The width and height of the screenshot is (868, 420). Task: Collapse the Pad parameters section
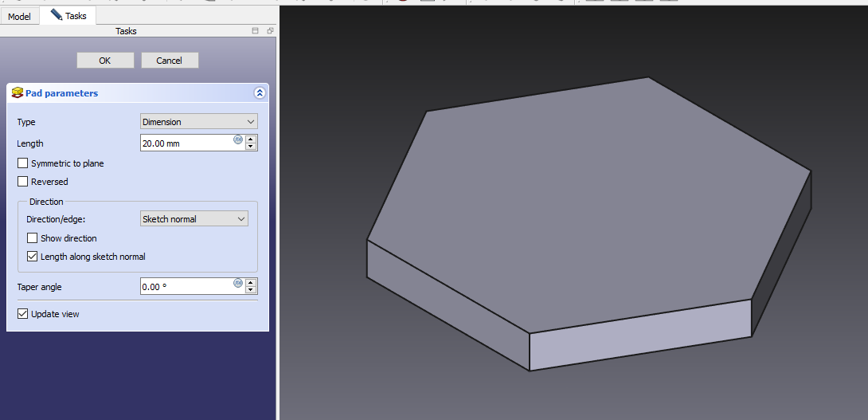[260, 93]
